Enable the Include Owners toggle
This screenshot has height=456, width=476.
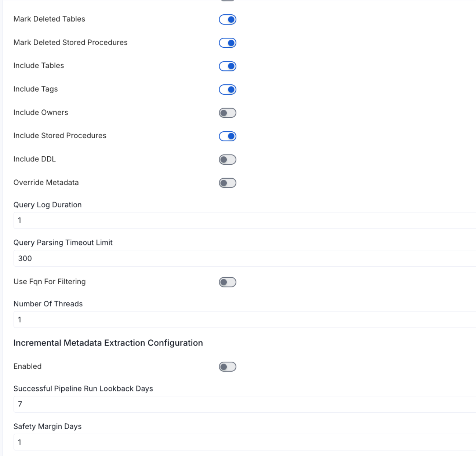pos(227,113)
